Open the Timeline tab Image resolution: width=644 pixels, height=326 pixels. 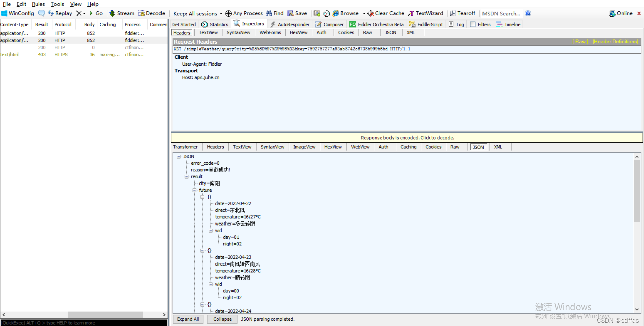pos(508,24)
